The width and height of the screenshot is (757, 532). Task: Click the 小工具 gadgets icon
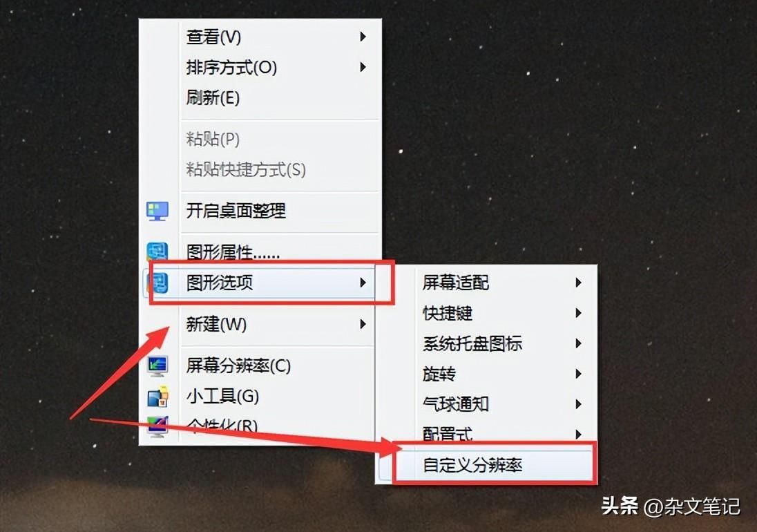coord(157,397)
